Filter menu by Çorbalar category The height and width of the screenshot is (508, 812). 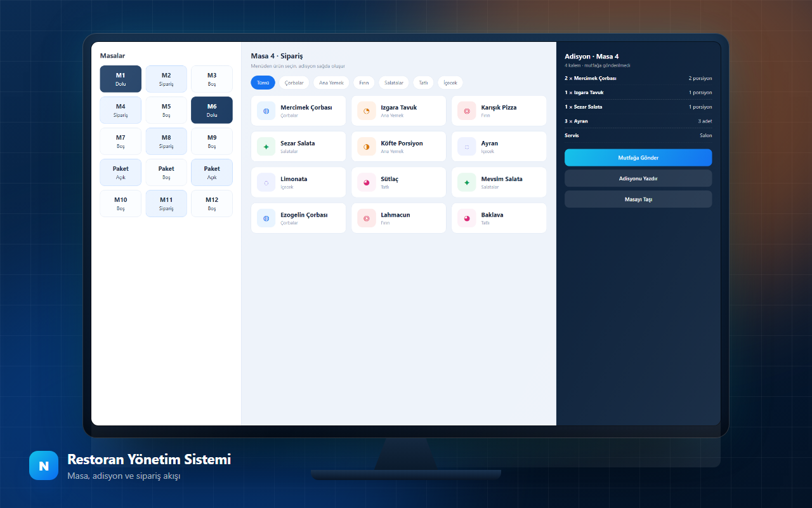[x=294, y=83]
